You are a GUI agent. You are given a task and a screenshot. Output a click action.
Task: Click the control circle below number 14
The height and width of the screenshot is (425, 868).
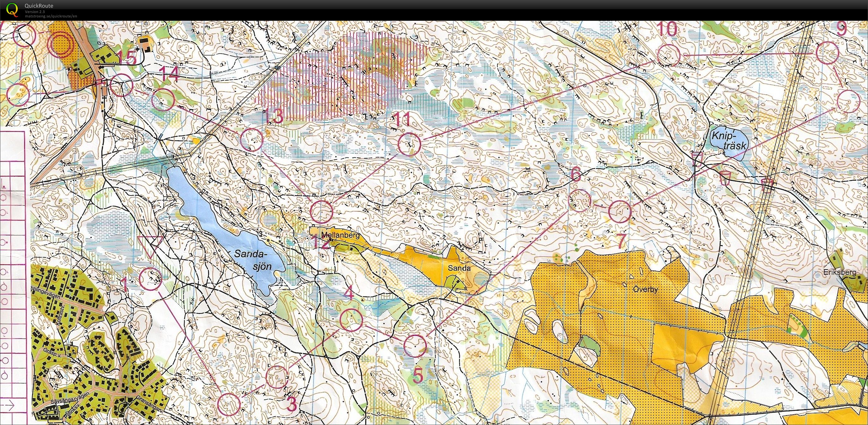click(x=163, y=99)
